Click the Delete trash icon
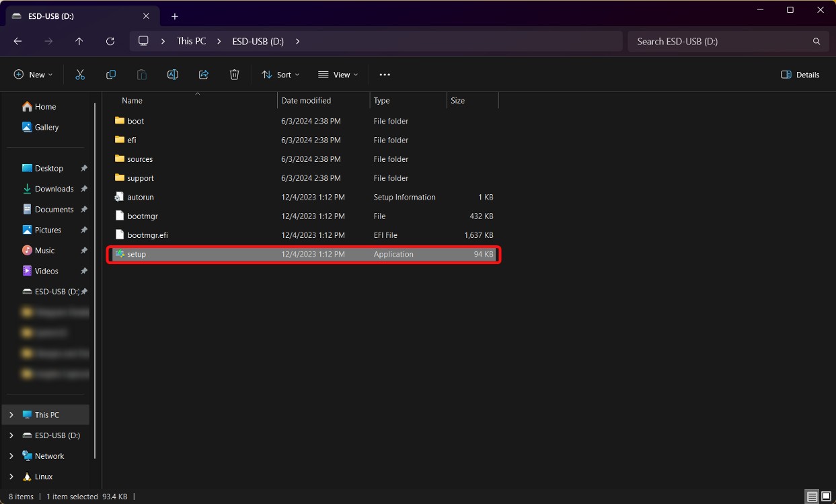 (x=234, y=75)
